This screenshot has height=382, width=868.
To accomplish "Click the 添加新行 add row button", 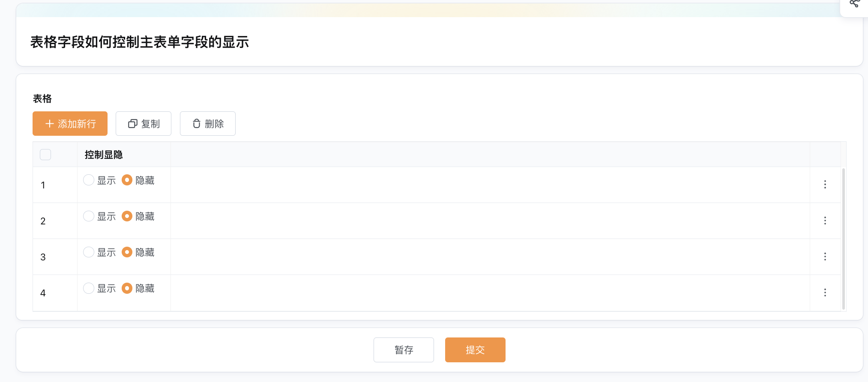I will (x=70, y=124).
